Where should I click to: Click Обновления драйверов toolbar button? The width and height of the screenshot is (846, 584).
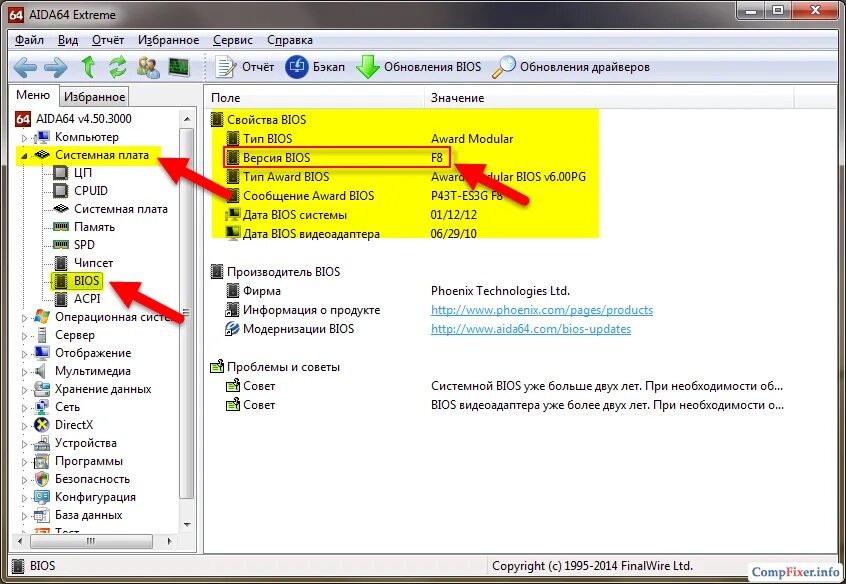point(571,67)
